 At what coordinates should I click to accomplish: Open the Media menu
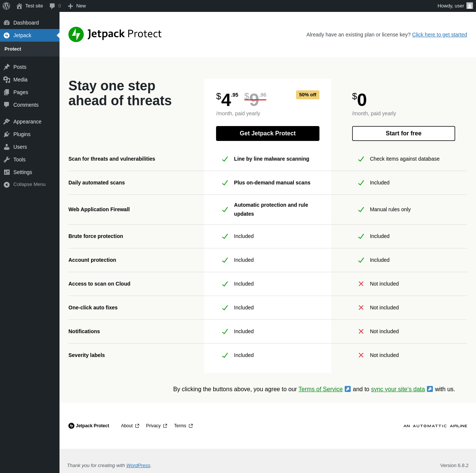30,80
